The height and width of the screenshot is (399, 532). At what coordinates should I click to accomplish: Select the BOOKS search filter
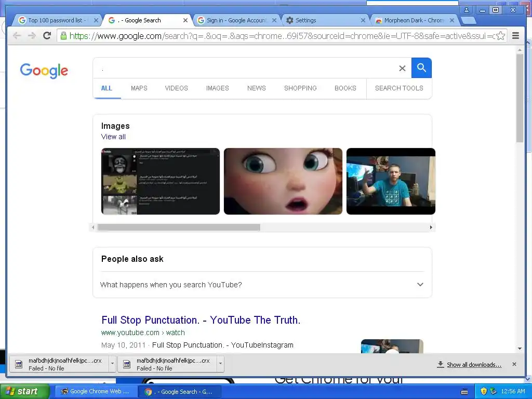point(345,88)
